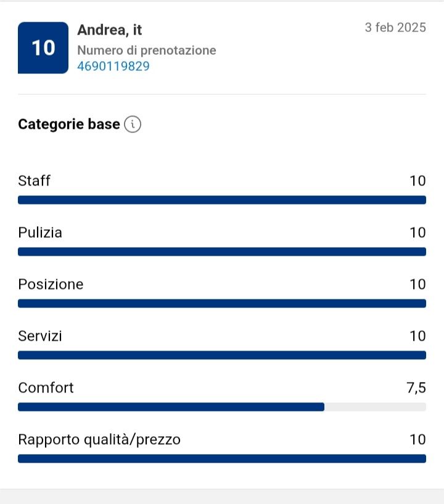
Task: Click the review date 3 feb 2025
Action: (395, 28)
